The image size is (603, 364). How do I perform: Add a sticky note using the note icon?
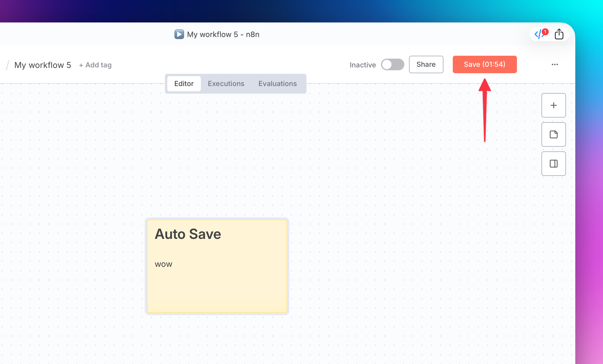tap(553, 134)
